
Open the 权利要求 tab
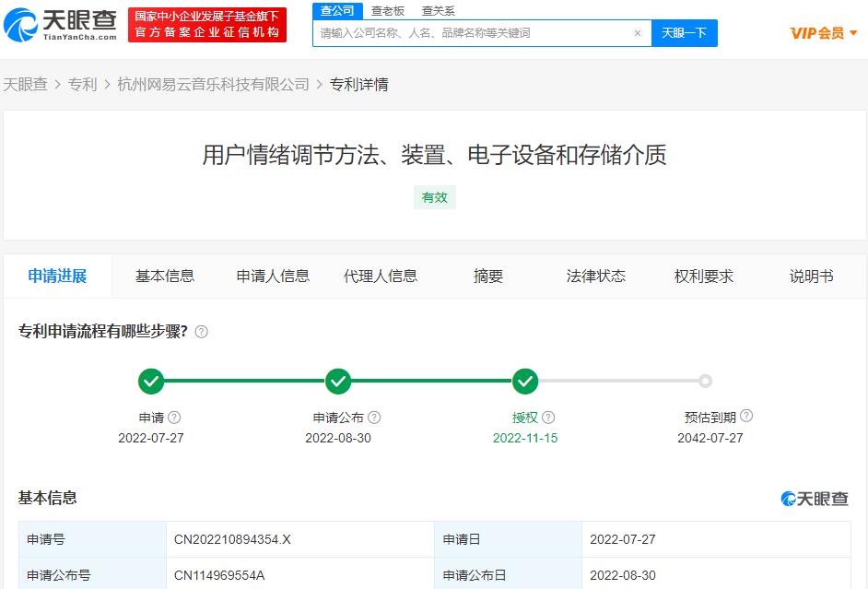[x=704, y=276]
